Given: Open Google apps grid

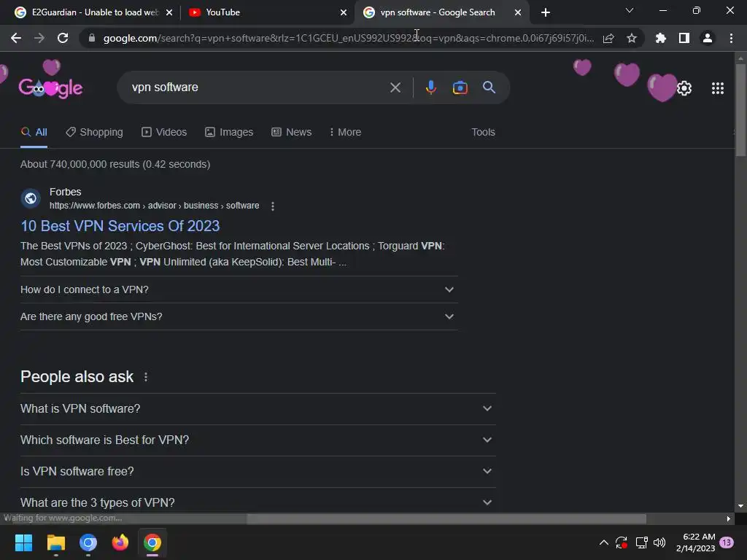Looking at the screenshot, I should pos(718,88).
